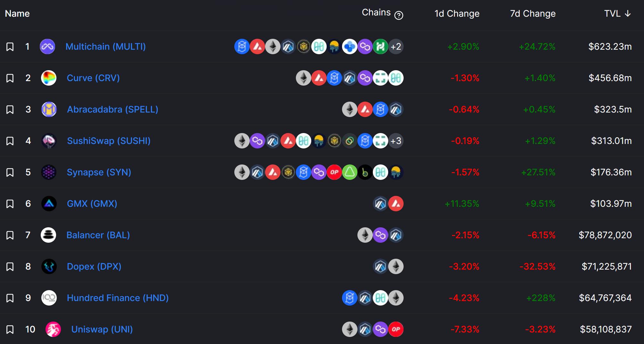Click the Name column header
644x344 pixels.
pos(17,13)
